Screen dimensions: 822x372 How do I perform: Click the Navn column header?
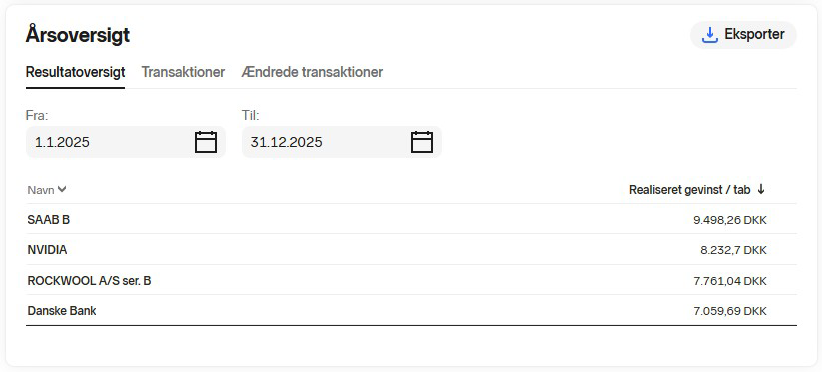[41, 190]
